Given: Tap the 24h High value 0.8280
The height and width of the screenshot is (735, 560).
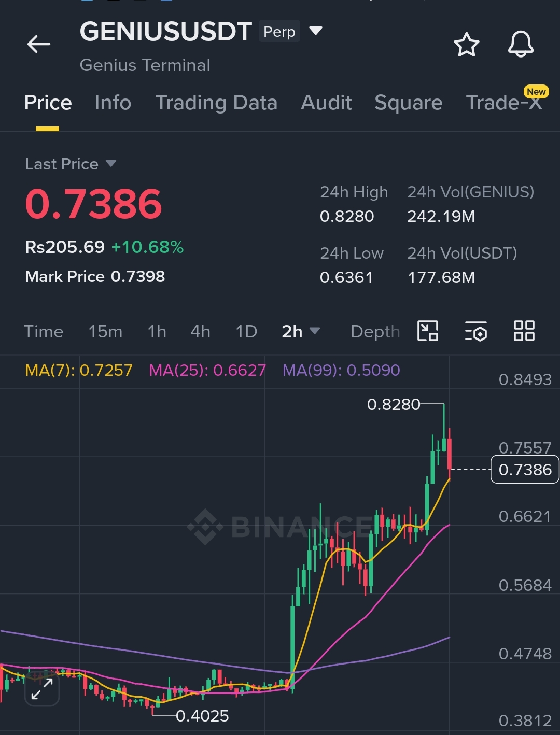Looking at the screenshot, I should [x=347, y=216].
